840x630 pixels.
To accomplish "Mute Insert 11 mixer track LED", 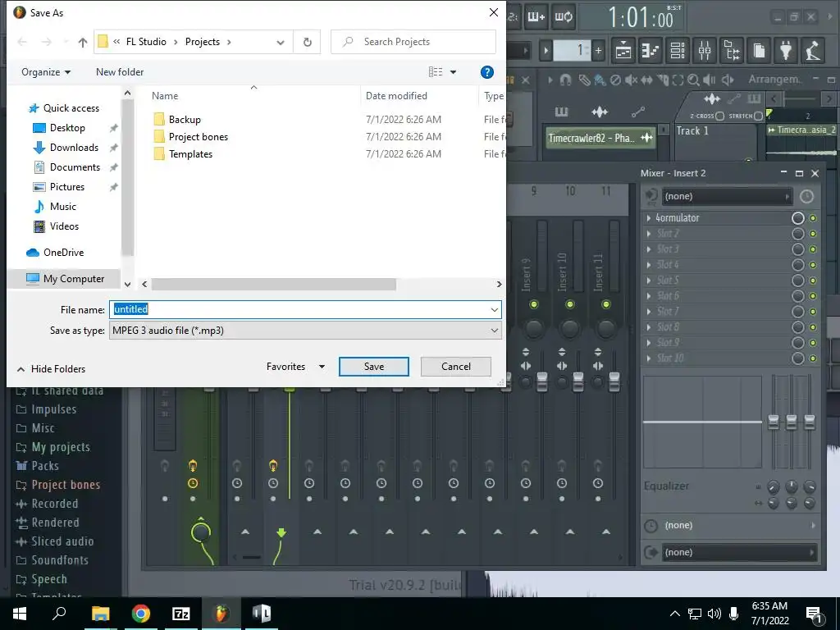I will tap(606, 304).
